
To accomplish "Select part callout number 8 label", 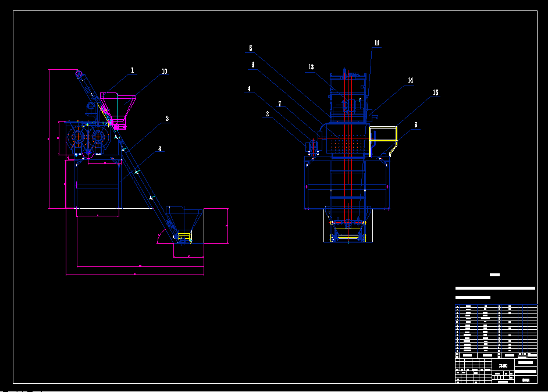I will pyautogui.click(x=160, y=149).
